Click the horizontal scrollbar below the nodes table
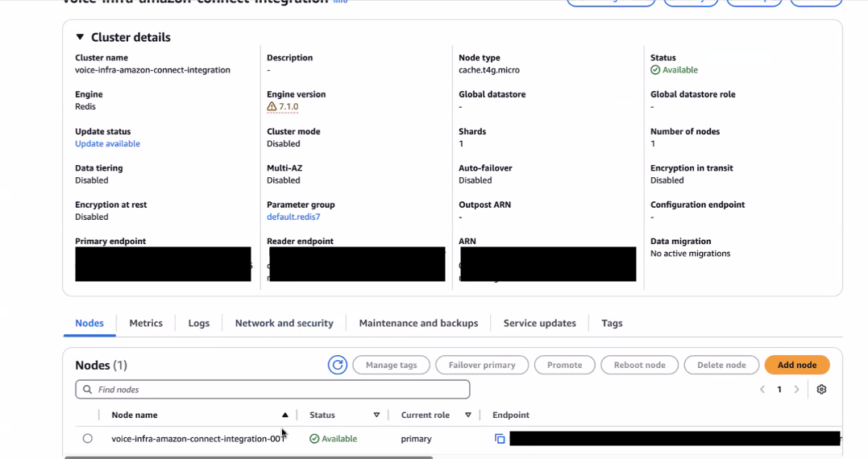The height and width of the screenshot is (459, 868). click(x=248, y=457)
